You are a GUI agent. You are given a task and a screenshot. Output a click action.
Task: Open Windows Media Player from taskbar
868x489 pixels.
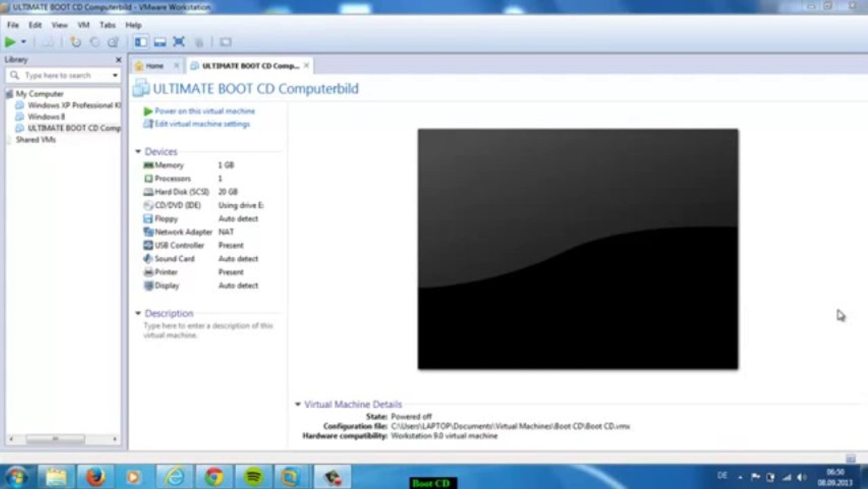pyautogui.click(x=134, y=477)
